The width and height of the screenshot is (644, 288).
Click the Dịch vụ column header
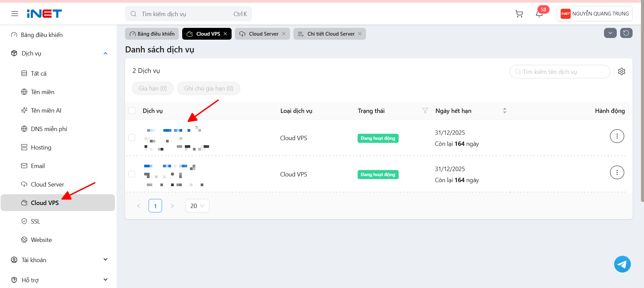153,111
